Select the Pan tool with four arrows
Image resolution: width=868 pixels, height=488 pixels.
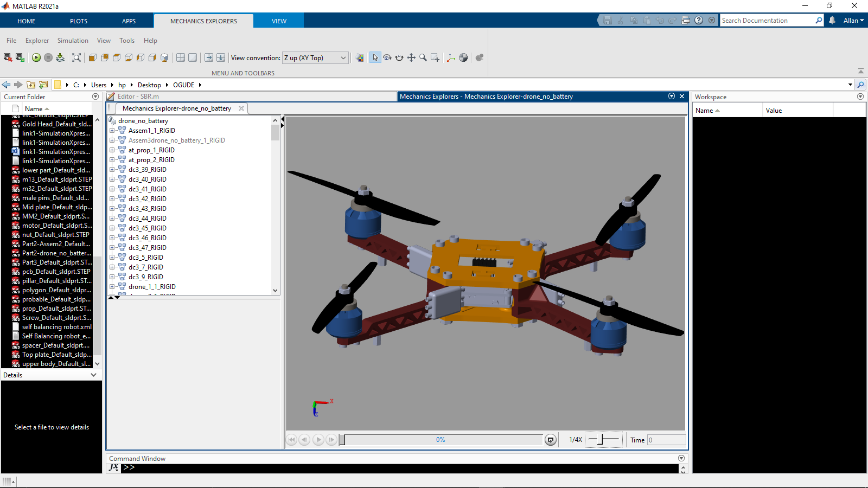click(411, 57)
